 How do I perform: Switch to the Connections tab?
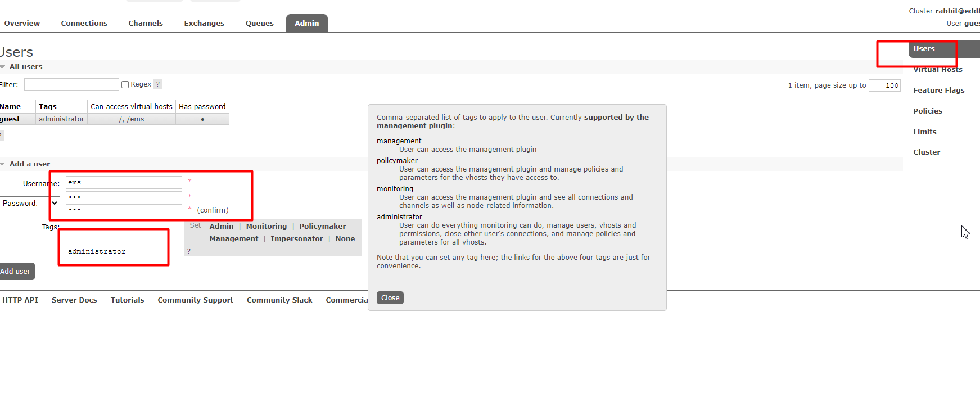[84, 23]
